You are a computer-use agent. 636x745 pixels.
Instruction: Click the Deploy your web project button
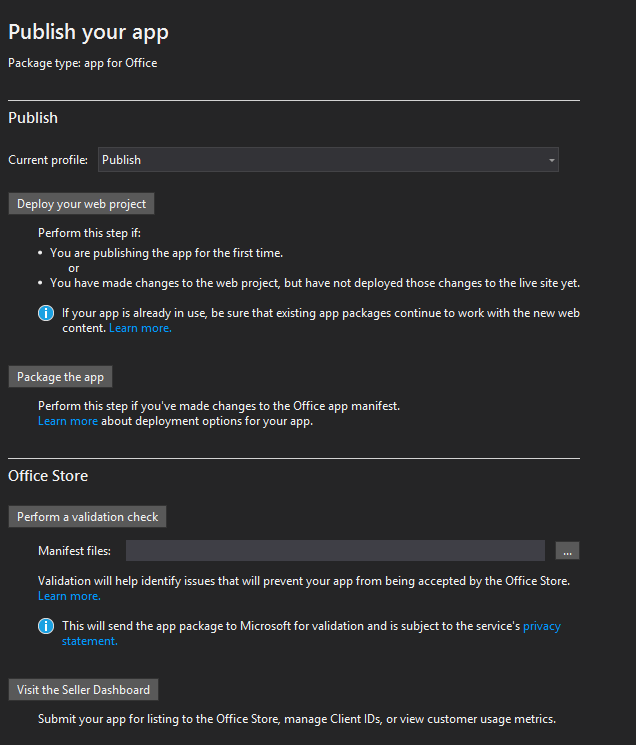81,204
